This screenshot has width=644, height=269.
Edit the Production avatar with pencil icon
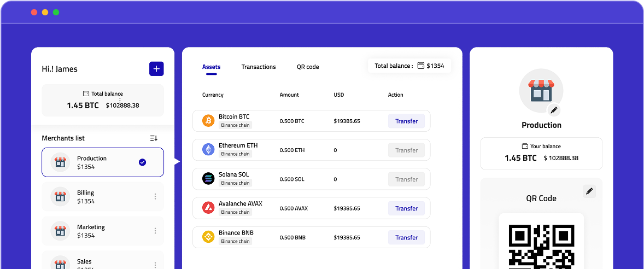pos(554,110)
